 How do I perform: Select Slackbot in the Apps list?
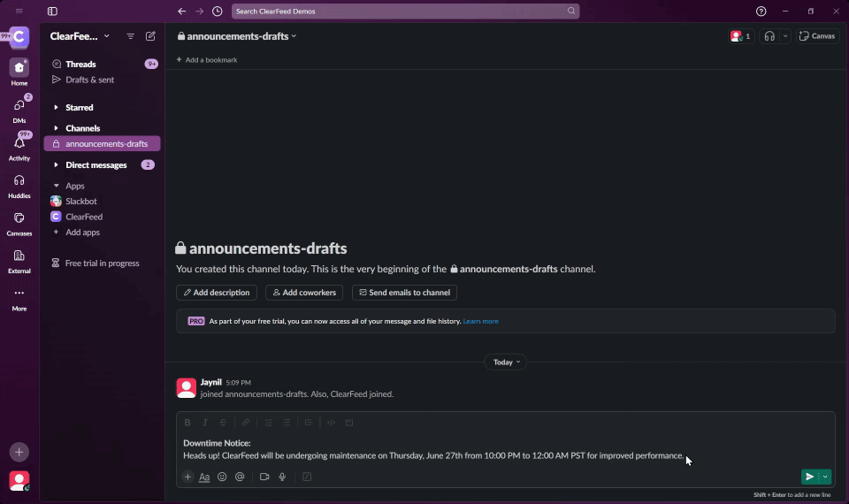81,202
